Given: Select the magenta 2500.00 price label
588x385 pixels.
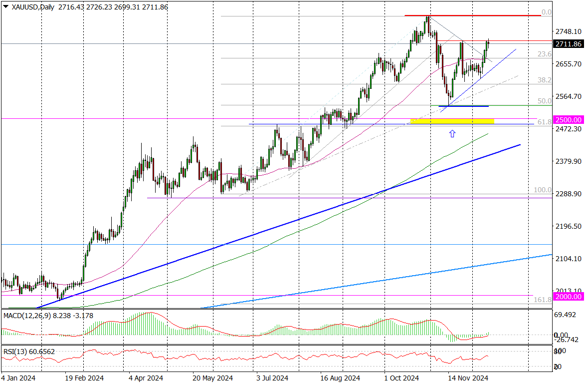Looking at the screenshot, I should tap(568, 120).
